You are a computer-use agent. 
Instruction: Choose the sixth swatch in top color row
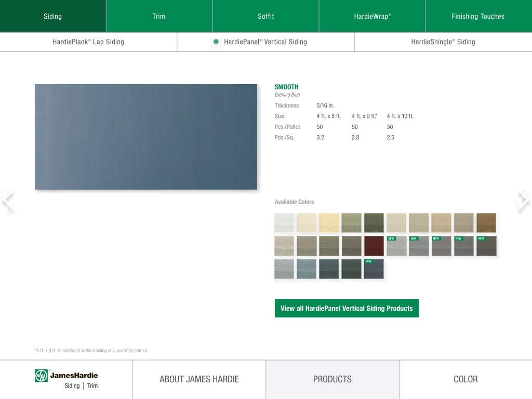396,223
